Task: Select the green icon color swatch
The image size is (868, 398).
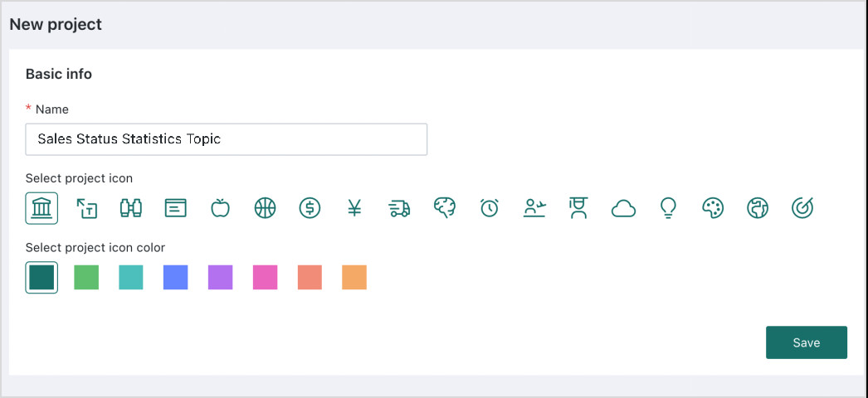Action: (x=86, y=278)
